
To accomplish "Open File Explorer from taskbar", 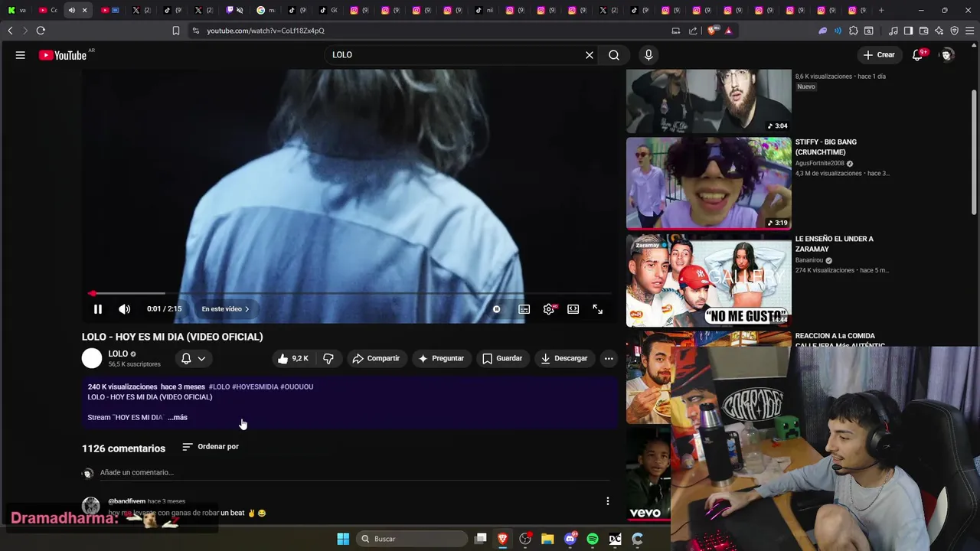I will click(547, 539).
